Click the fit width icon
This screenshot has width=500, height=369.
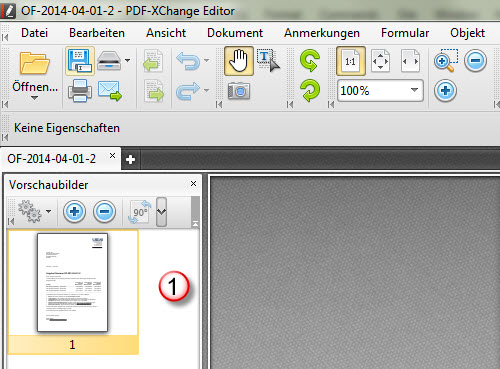pos(410,61)
